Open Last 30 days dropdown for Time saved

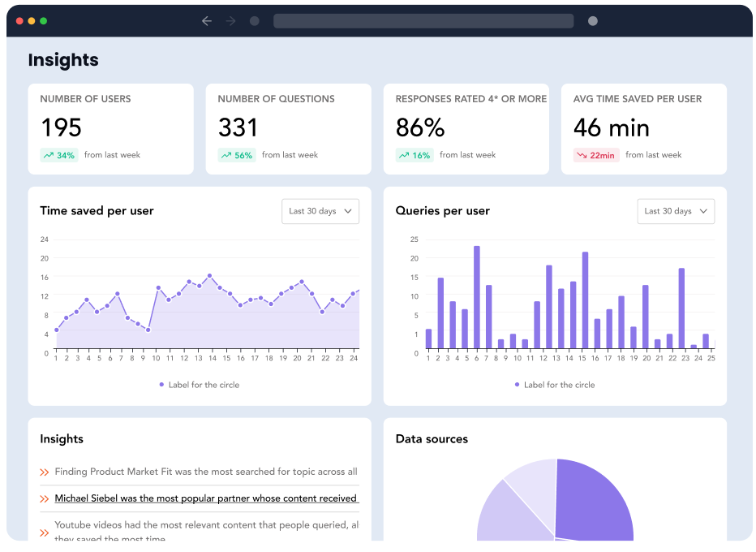(x=320, y=211)
